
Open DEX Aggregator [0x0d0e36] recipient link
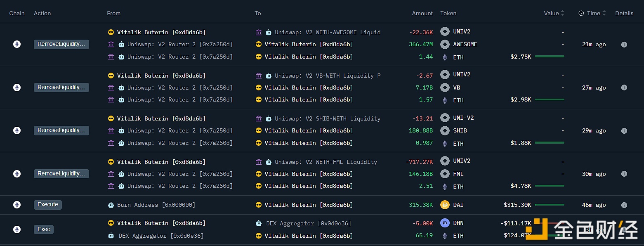308,223
